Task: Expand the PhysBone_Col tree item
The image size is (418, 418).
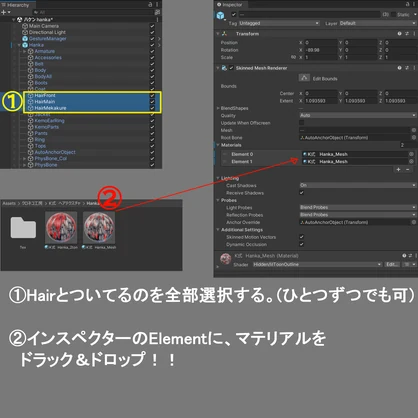Action: click(24, 159)
